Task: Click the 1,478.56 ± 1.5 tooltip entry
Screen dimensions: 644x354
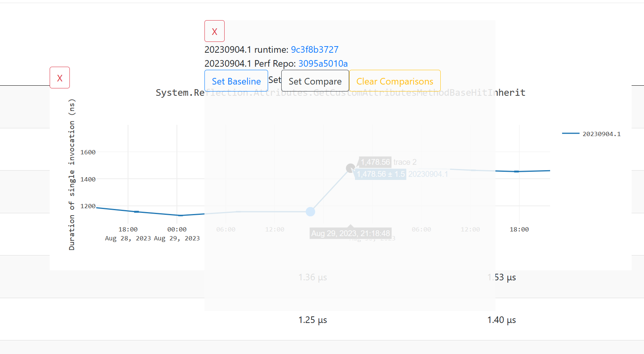Action: (x=380, y=174)
